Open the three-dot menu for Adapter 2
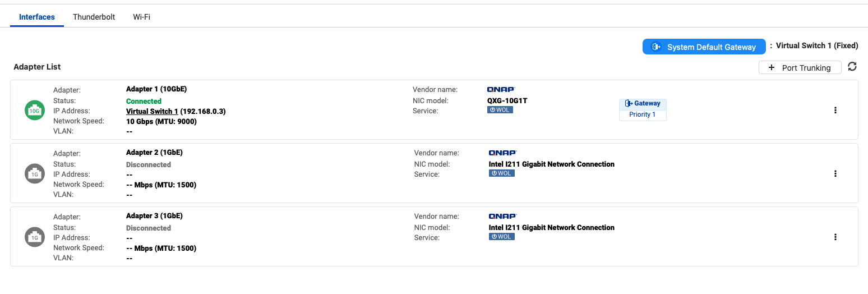 pyautogui.click(x=835, y=173)
